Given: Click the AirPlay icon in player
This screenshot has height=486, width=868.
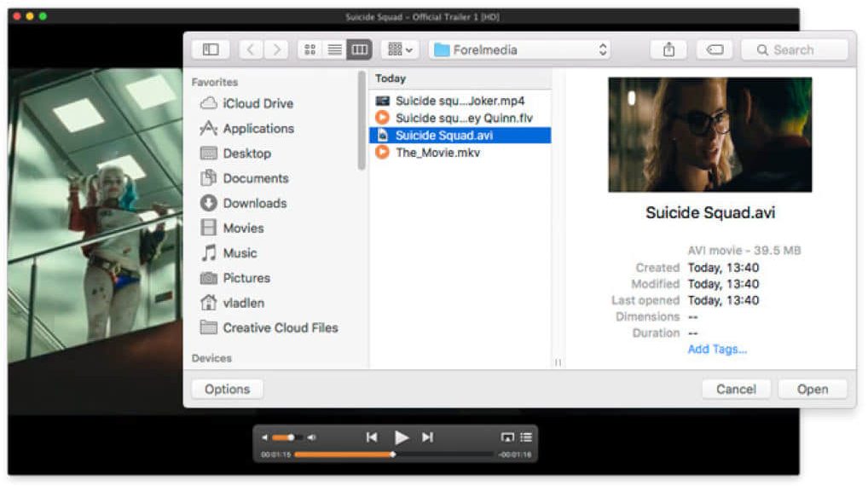Looking at the screenshot, I should pyautogui.click(x=507, y=437).
